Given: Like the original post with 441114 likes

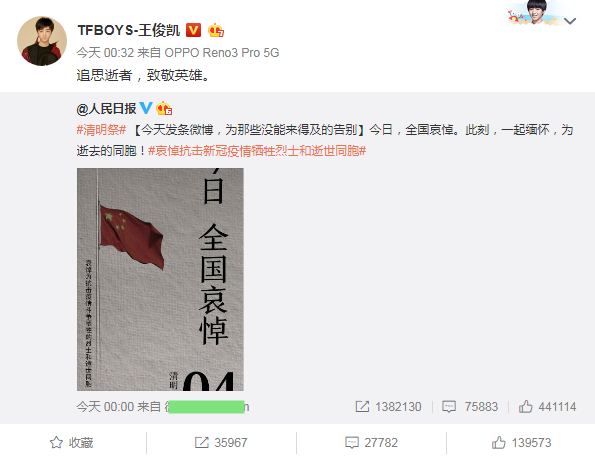Looking at the screenshot, I should [547, 407].
